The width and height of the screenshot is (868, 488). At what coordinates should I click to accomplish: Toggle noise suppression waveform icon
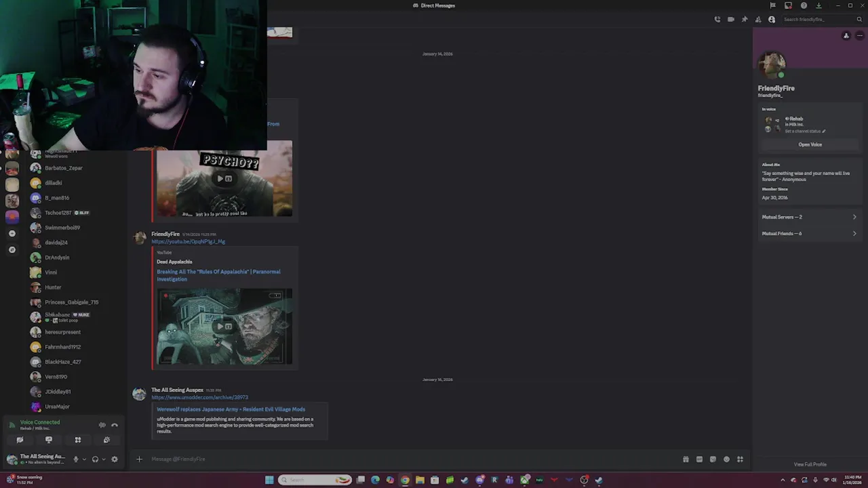click(102, 425)
